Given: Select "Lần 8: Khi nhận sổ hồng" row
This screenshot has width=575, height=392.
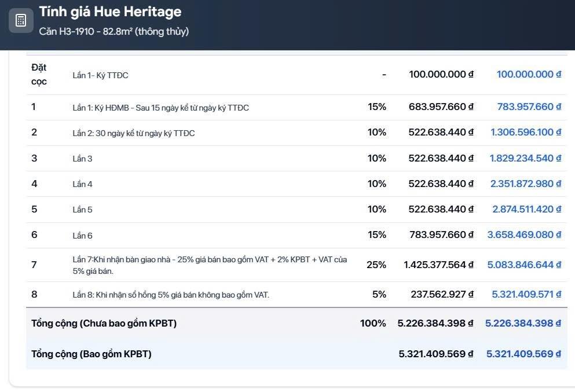Looking at the screenshot, I should point(170,295).
